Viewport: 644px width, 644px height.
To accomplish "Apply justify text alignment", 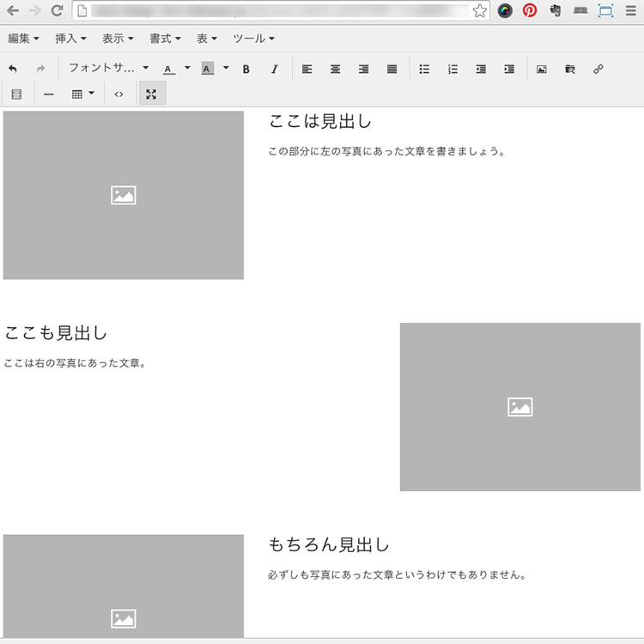I will point(392,69).
